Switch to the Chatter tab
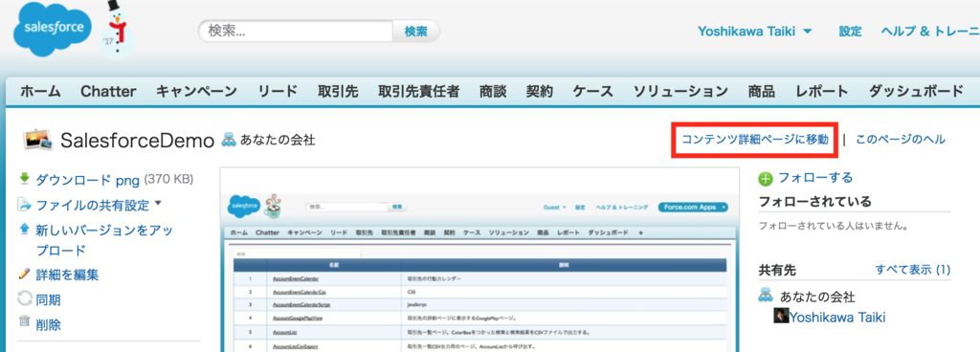Viewport: 980px width, 352px height. [108, 92]
